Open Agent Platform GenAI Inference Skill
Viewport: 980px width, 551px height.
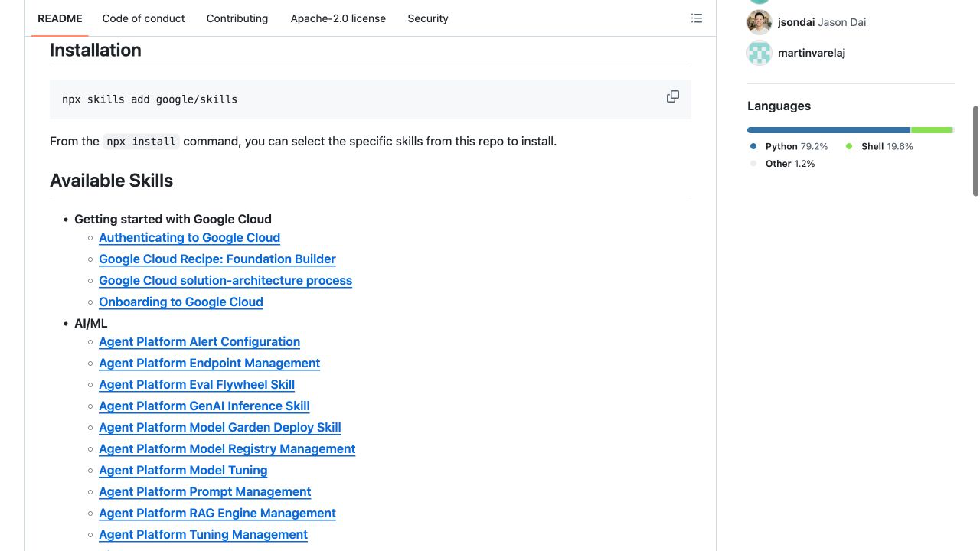click(204, 406)
